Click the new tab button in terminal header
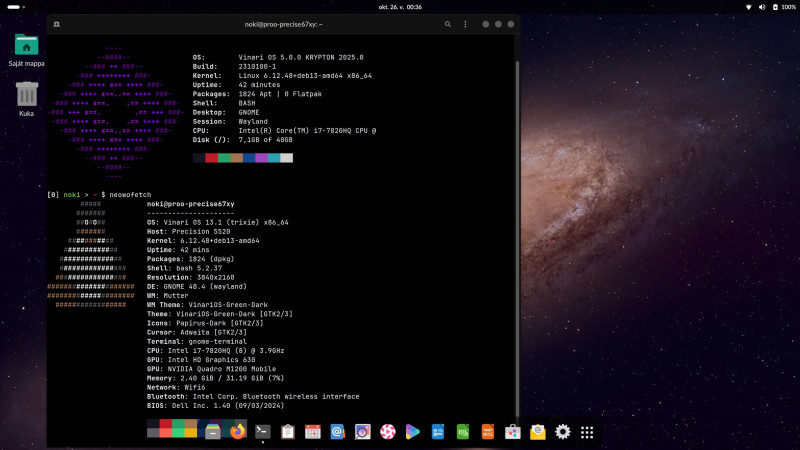 [x=56, y=23]
